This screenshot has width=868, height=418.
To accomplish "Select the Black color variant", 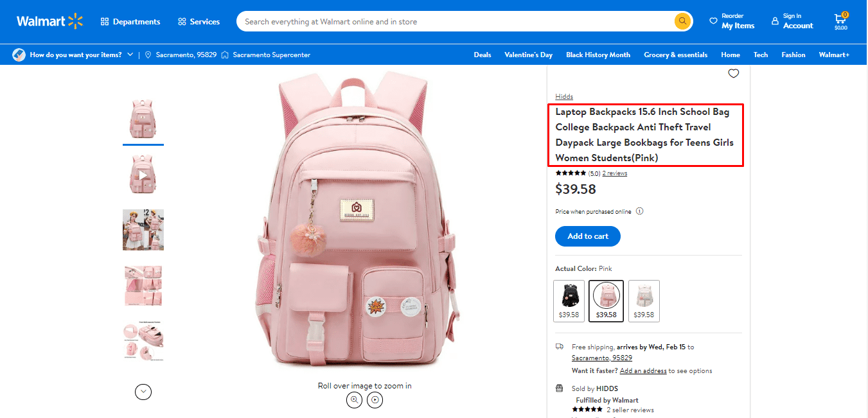I will (x=569, y=300).
